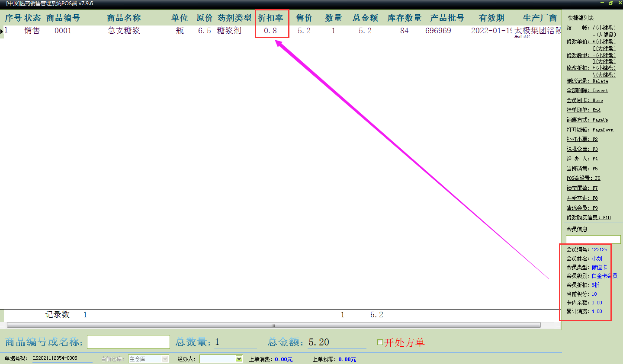Image resolution: width=623 pixels, height=364 pixels.
Task: Click the horizontal scrollbar under the table
Action: point(273,325)
